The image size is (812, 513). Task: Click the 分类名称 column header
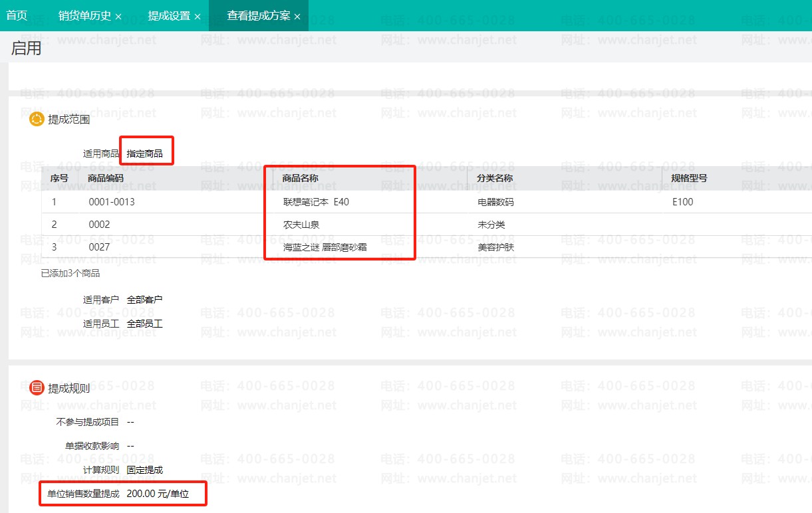click(495, 178)
